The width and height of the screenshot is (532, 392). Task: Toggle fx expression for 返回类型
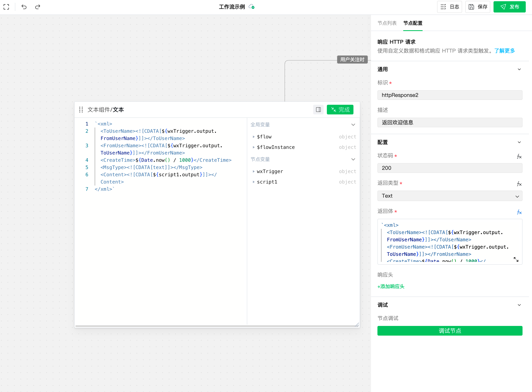pos(519,184)
